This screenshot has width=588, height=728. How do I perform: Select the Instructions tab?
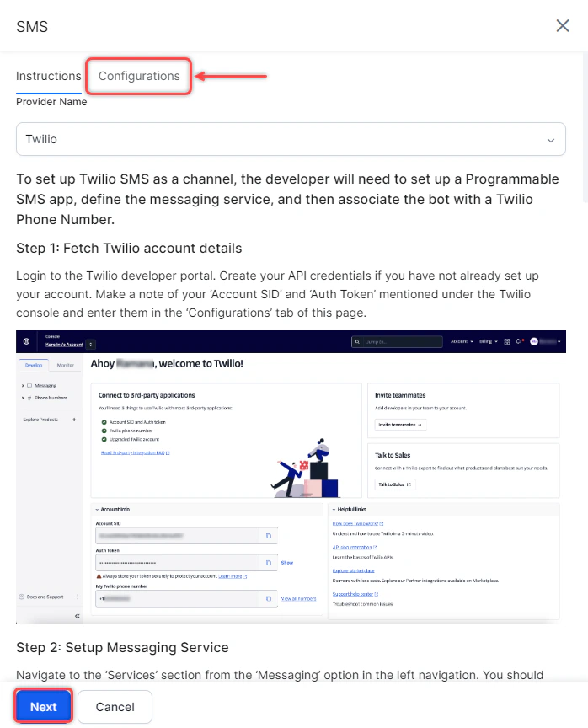(49, 76)
